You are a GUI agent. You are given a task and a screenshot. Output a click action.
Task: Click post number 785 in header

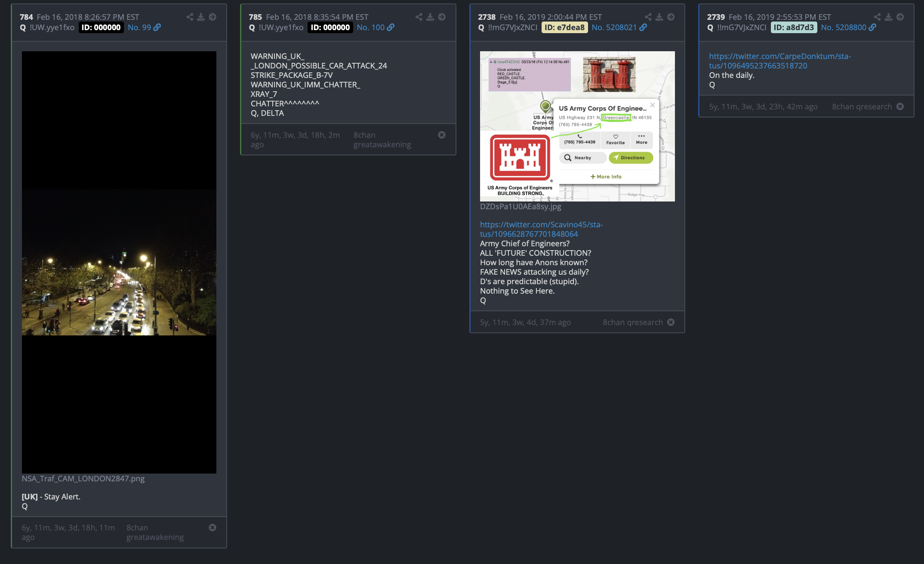[x=255, y=17]
